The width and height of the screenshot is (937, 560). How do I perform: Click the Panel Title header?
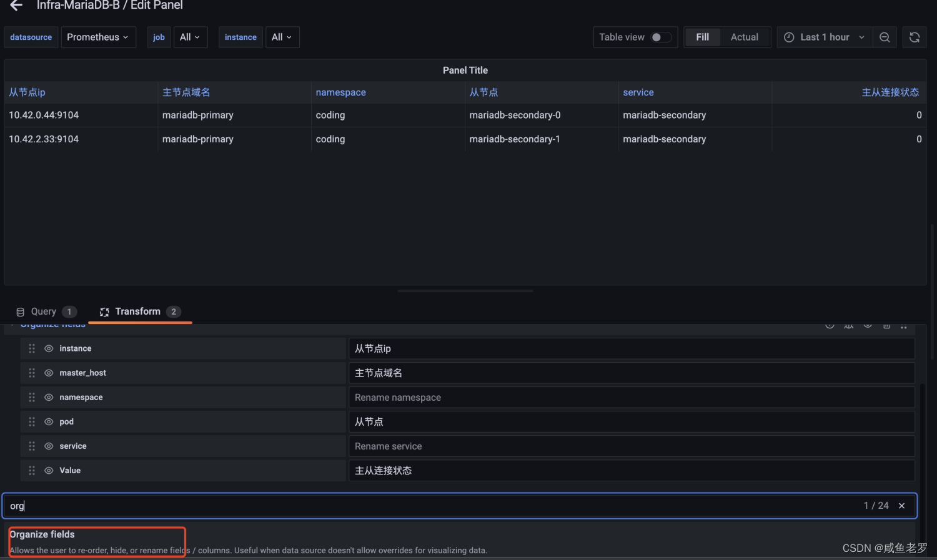465,70
